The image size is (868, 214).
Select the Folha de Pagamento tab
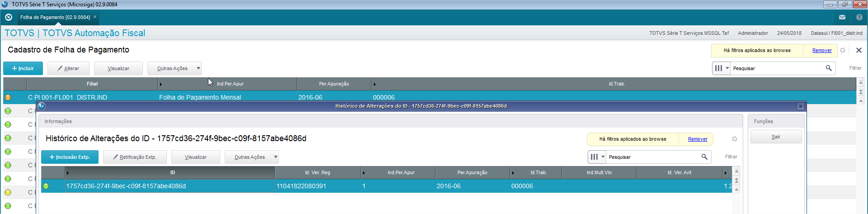pyautogui.click(x=55, y=17)
